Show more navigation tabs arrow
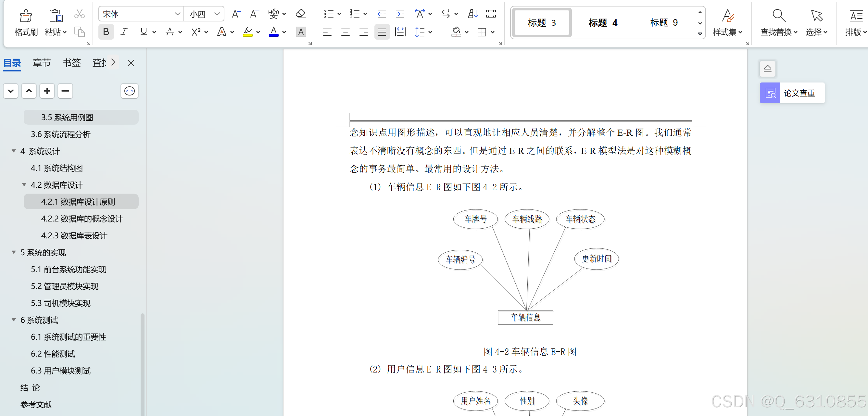Image resolution: width=868 pixels, height=416 pixels. tap(113, 62)
